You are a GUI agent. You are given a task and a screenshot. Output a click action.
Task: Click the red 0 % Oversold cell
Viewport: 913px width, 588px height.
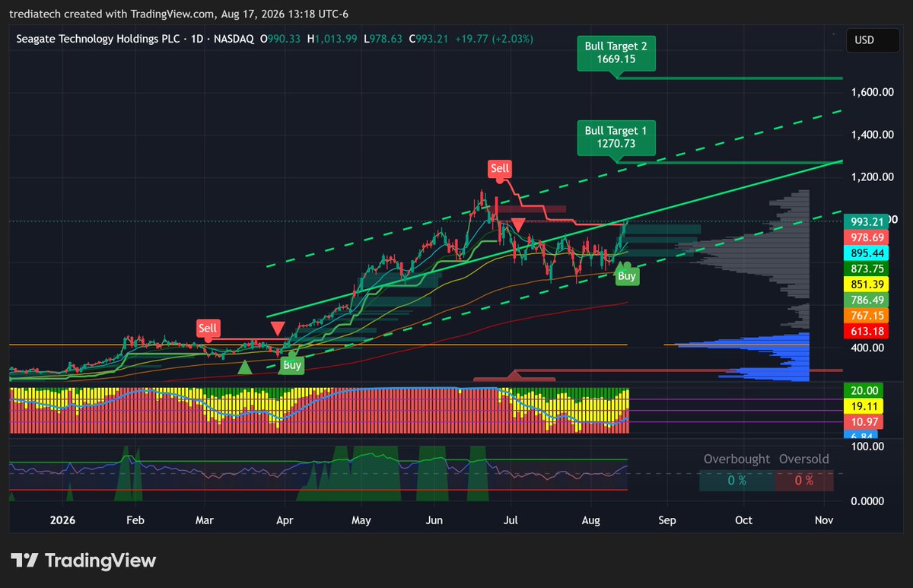click(x=803, y=481)
